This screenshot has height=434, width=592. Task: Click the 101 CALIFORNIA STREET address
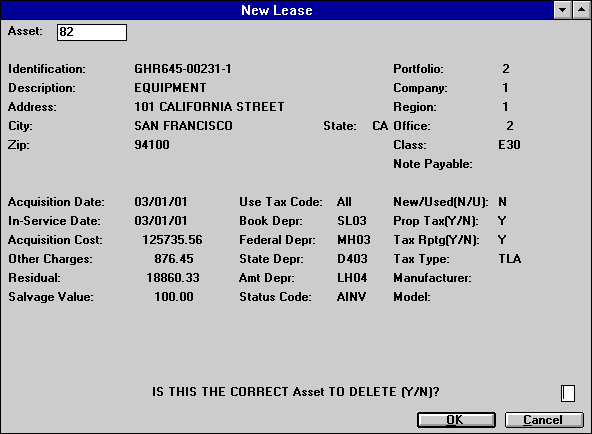(209, 107)
